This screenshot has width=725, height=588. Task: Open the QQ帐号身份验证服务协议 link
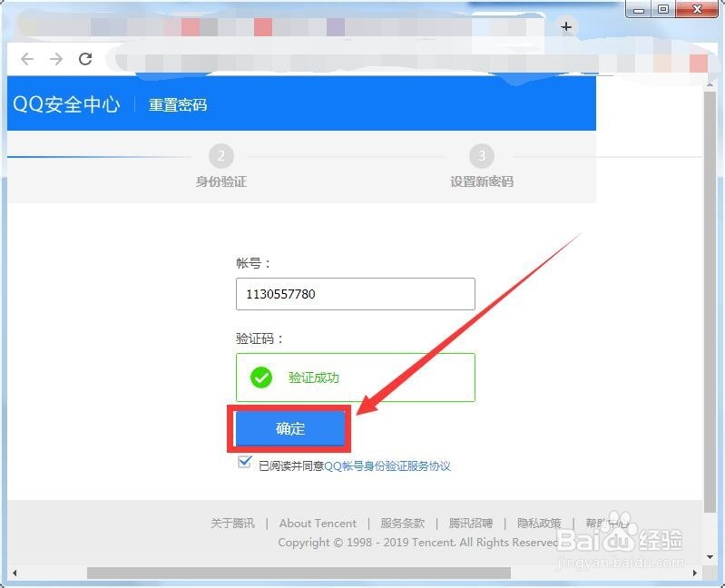click(387, 466)
